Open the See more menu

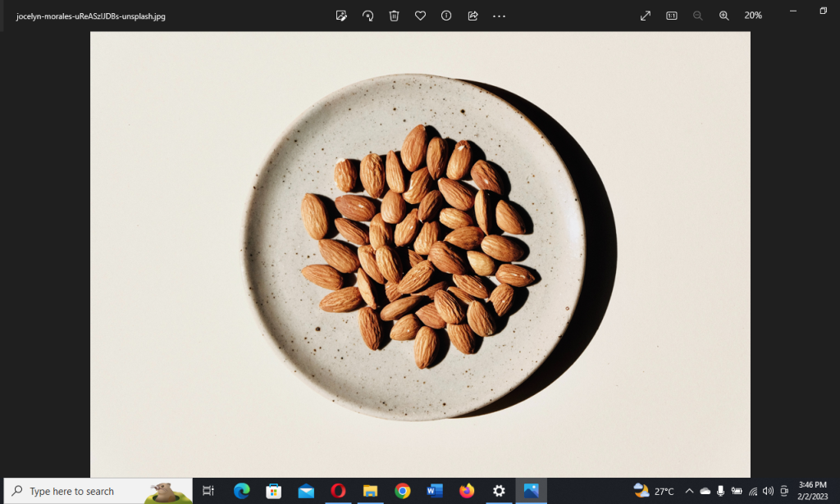click(499, 15)
